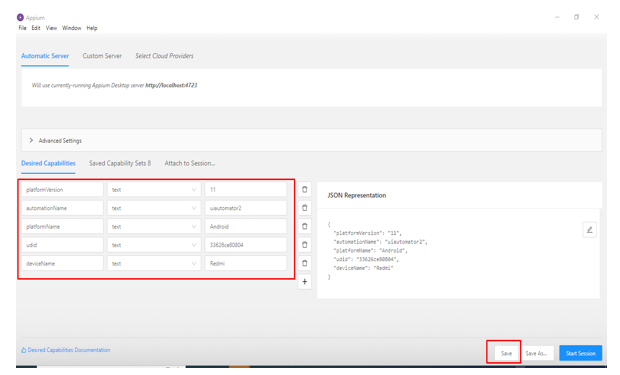Edit the udid name field
620x375 pixels.
[62, 245]
